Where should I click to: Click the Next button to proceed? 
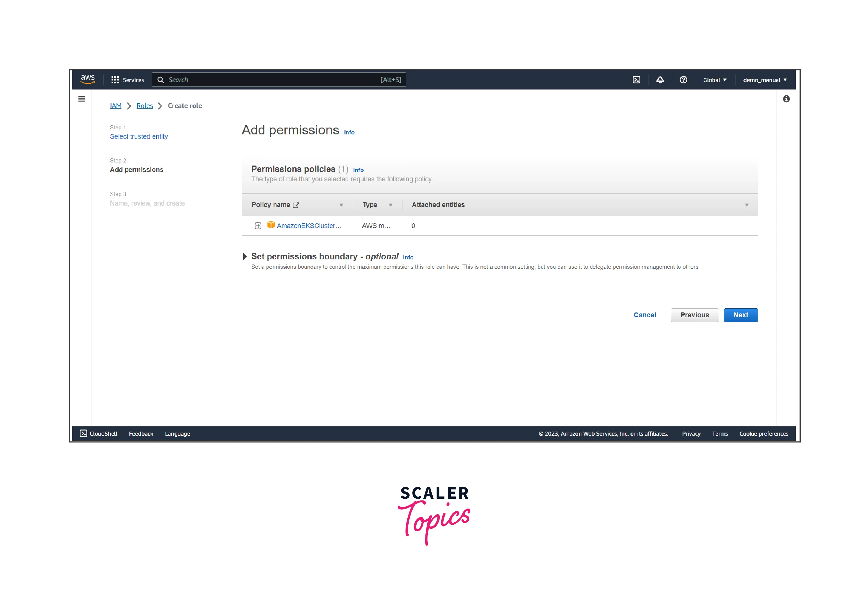pos(741,314)
